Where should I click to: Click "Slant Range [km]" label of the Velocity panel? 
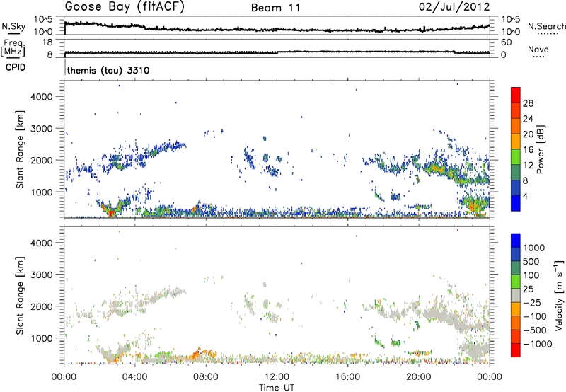tap(20, 295)
